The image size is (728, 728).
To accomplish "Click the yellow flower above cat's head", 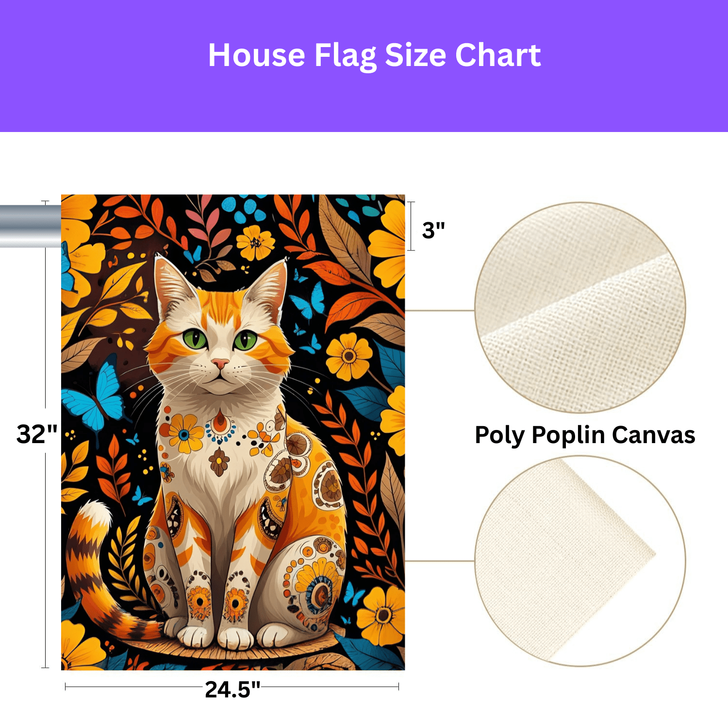I will click(x=255, y=242).
